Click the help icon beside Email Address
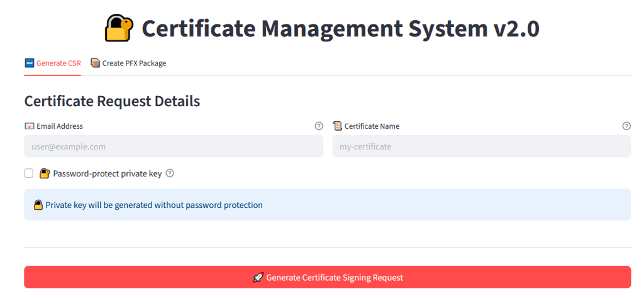644x299 pixels. (x=319, y=126)
